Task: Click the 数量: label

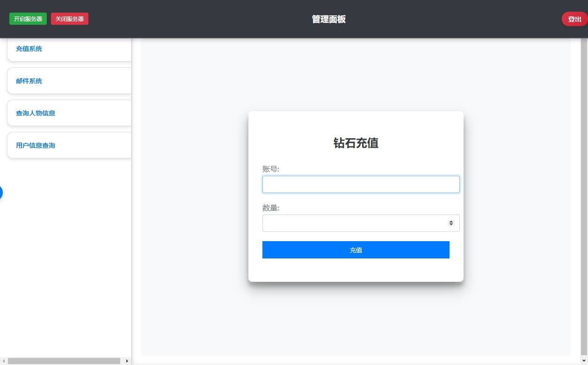Action: (271, 208)
